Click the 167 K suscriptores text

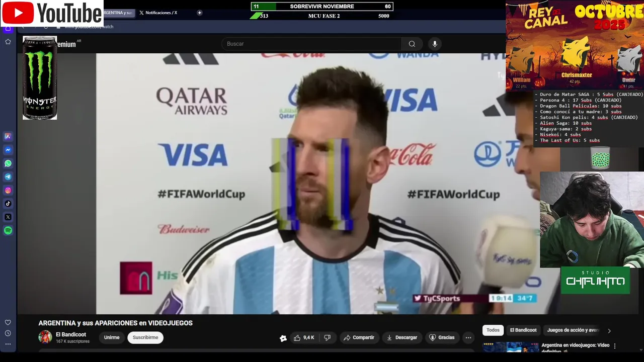click(x=72, y=341)
